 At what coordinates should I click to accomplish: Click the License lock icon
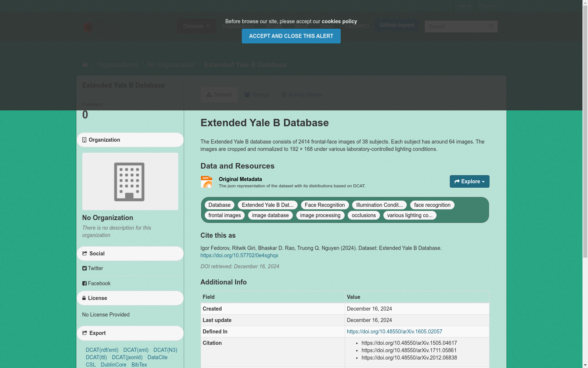click(84, 298)
